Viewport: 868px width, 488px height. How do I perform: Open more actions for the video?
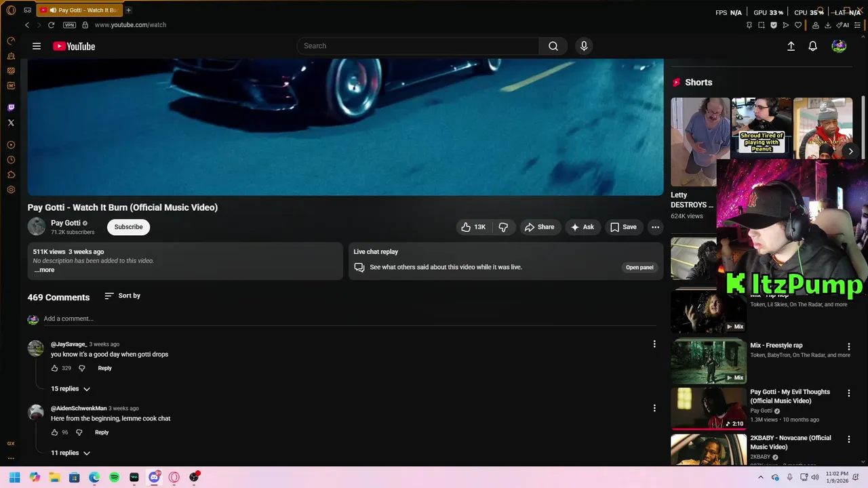point(655,227)
